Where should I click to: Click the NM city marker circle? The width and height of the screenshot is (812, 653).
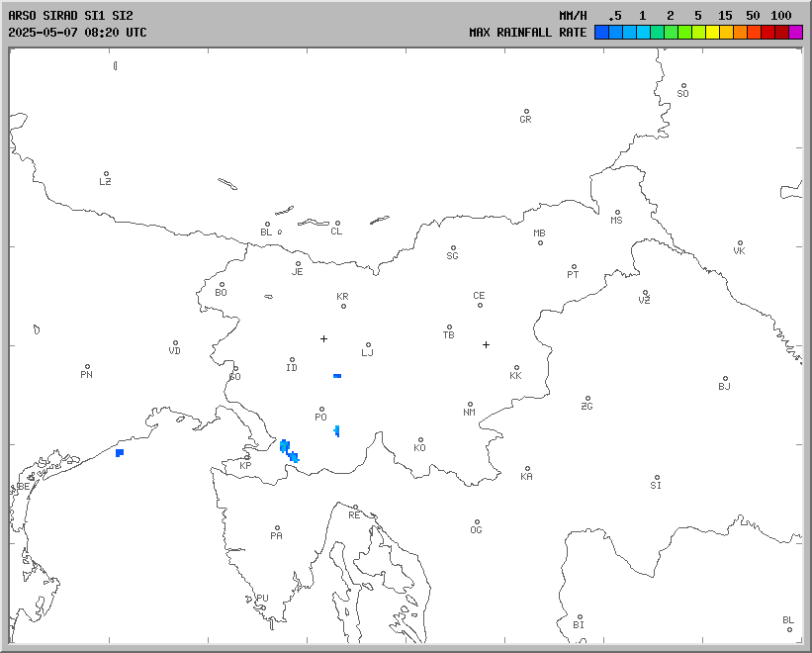pos(470,404)
